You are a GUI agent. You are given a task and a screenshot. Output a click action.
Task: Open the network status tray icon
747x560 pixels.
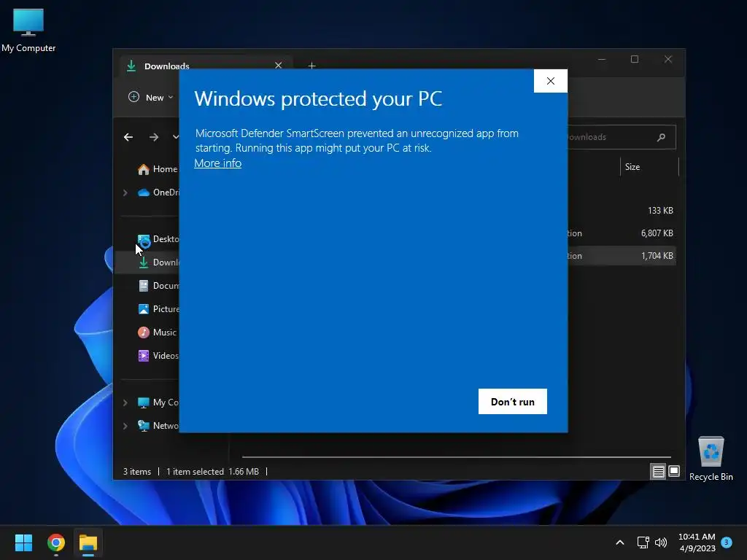click(643, 542)
